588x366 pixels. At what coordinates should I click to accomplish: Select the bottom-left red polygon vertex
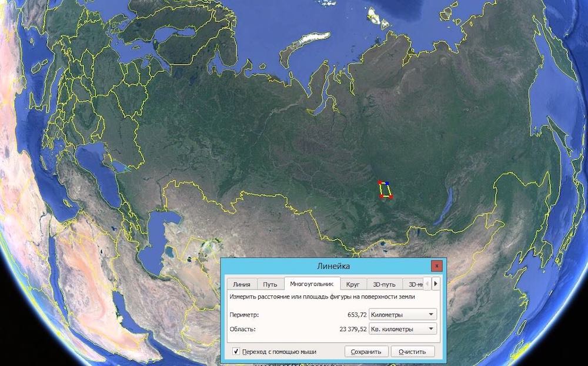[x=382, y=197]
